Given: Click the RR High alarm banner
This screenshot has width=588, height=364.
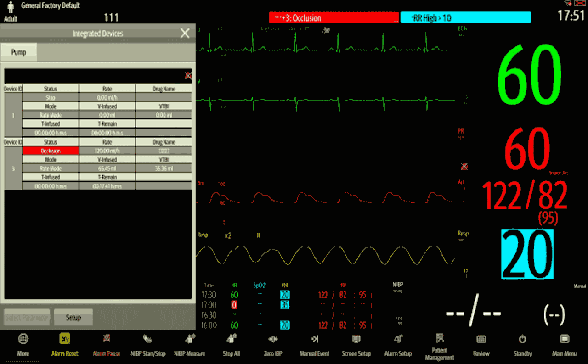Looking at the screenshot, I should tap(465, 18).
